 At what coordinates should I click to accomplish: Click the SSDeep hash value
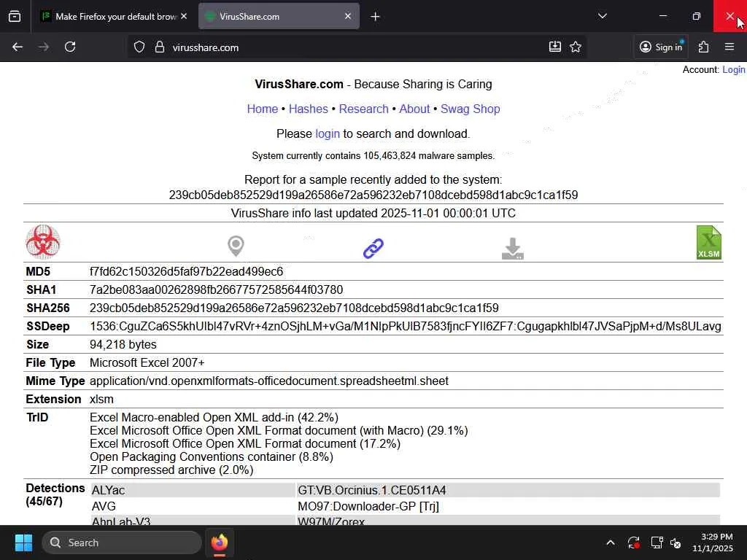406,326
